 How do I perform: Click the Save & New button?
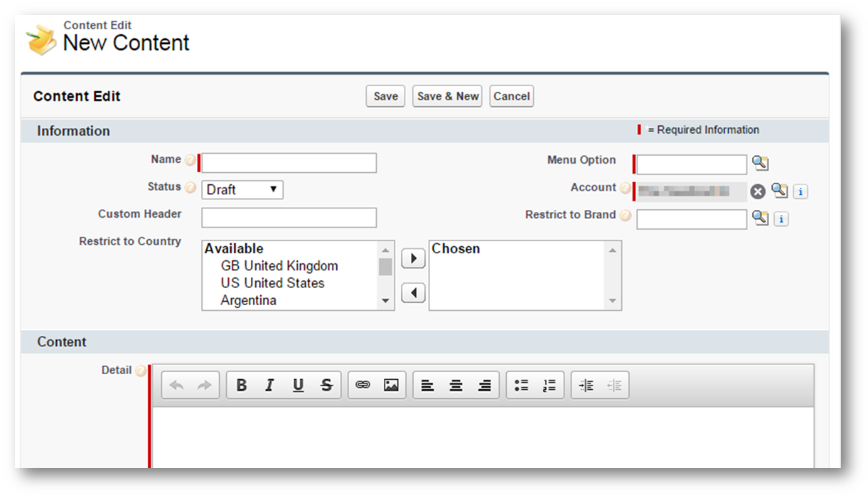(x=447, y=97)
